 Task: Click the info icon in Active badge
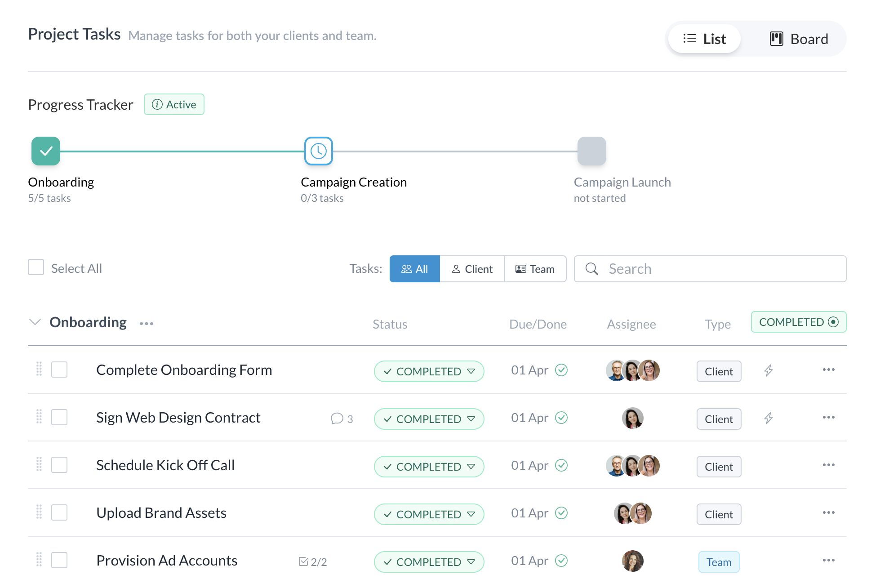(x=157, y=104)
